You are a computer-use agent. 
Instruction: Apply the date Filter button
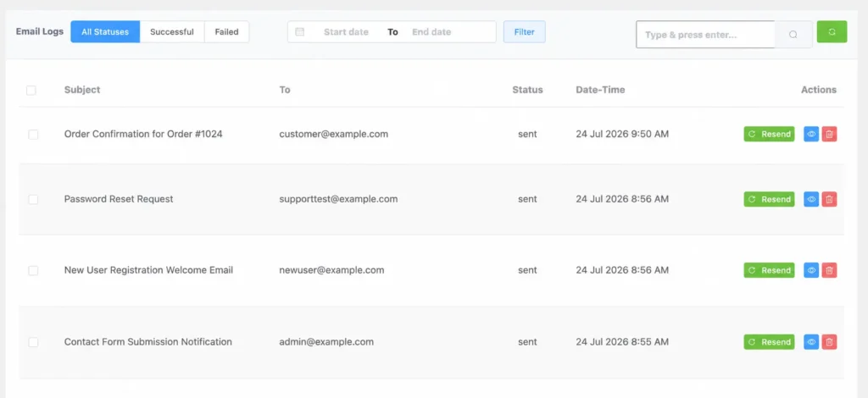click(524, 32)
